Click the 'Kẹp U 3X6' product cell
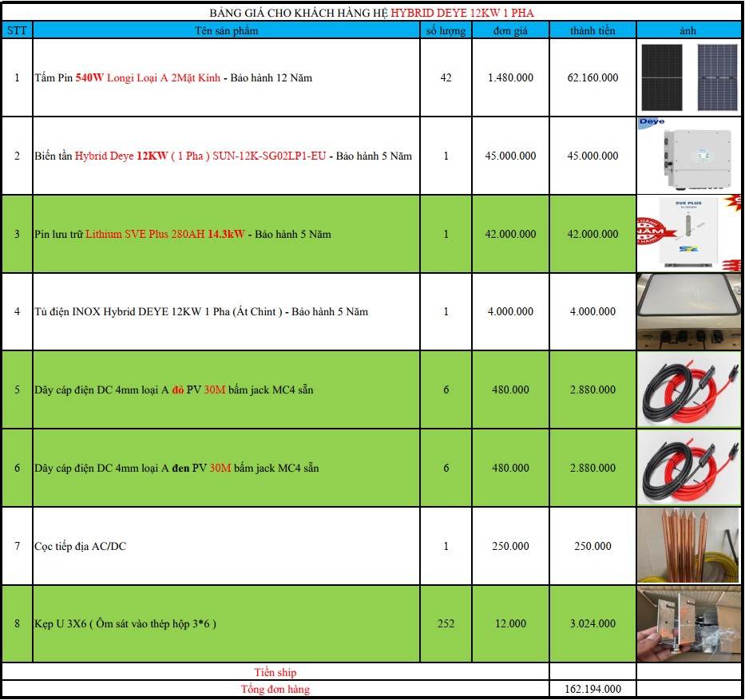 click(227, 623)
